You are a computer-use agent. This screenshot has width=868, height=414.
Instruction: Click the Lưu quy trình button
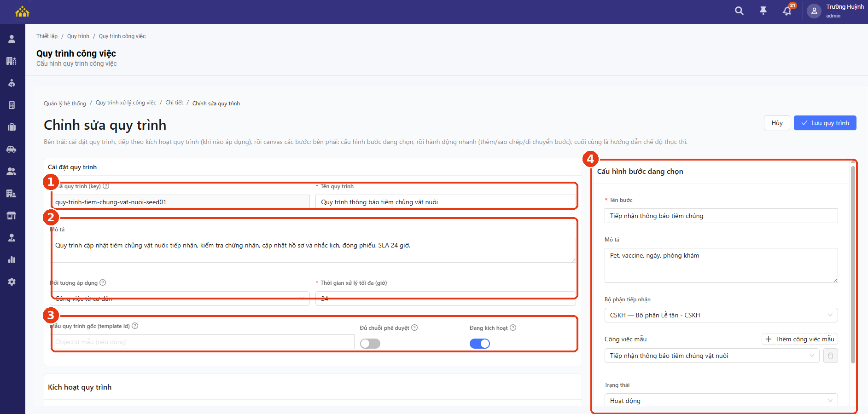[x=825, y=123]
